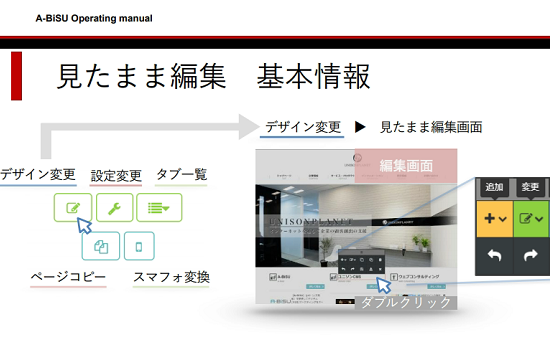Select the 設定変更 label

coord(116,175)
